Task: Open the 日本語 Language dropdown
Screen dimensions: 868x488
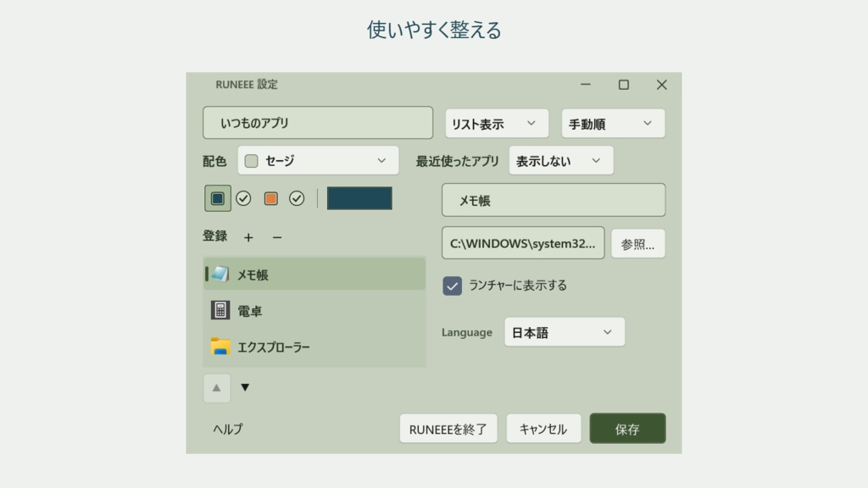Action: 565,332
